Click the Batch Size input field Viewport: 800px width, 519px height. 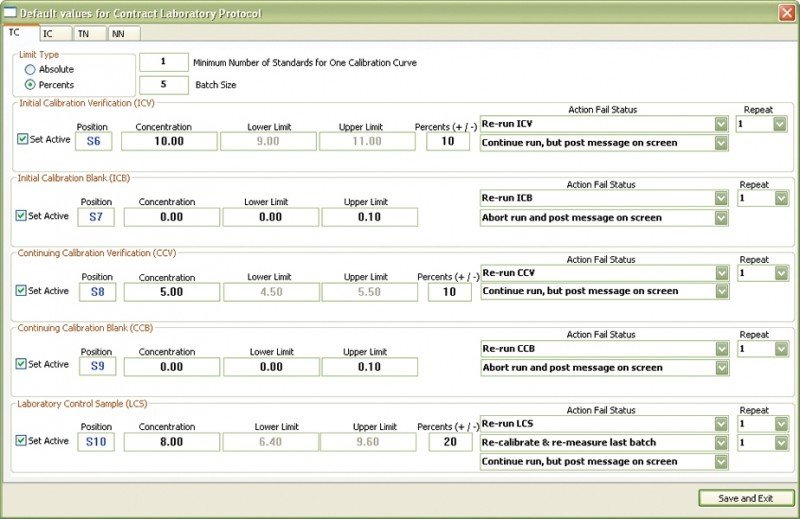point(163,85)
